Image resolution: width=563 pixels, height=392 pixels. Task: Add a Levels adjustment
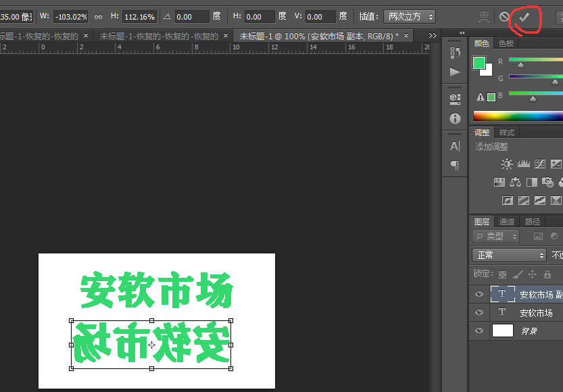tap(523, 163)
